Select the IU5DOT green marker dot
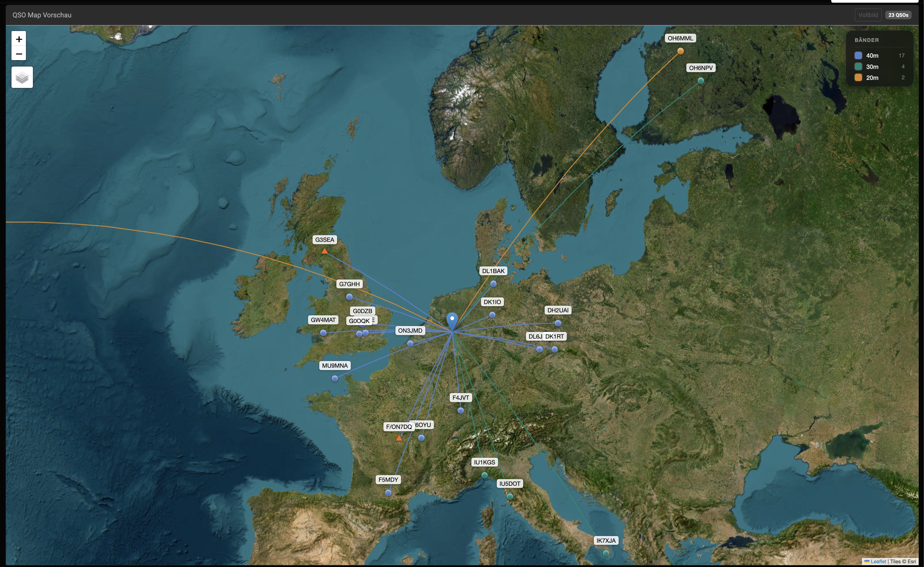Screen dimensions: 924x567 coord(510,496)
